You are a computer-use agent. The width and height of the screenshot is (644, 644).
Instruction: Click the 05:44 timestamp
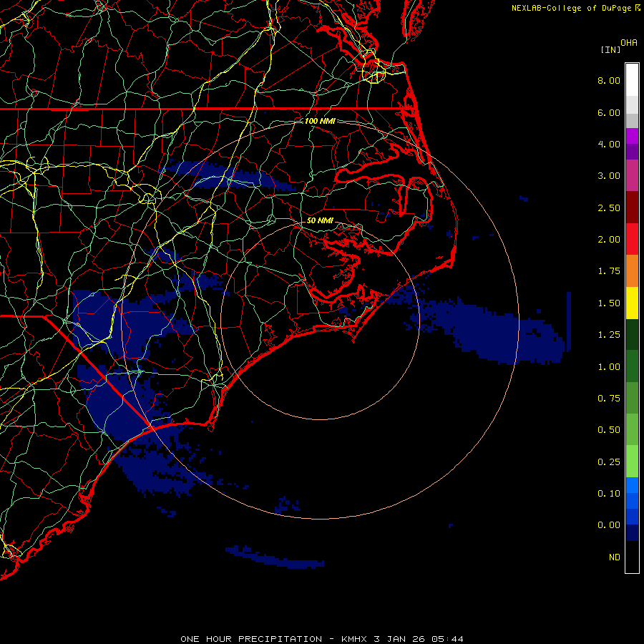pos(448,639)
